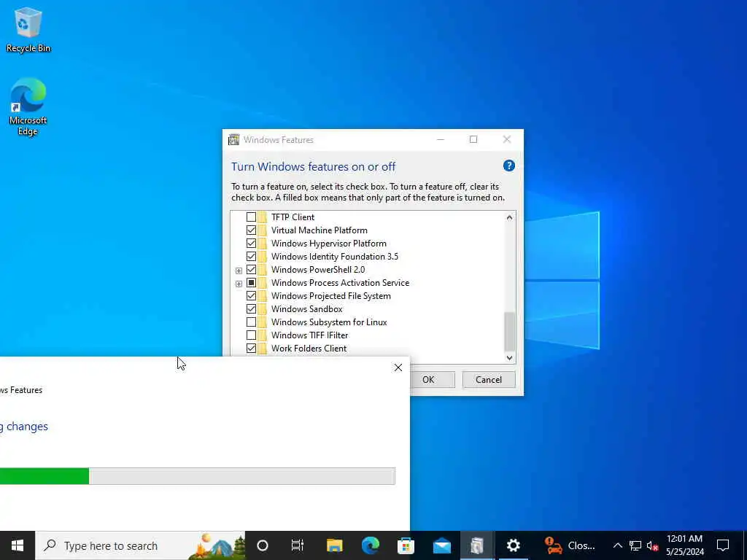Click the muted volume tray icon

(x=652, y=545)
